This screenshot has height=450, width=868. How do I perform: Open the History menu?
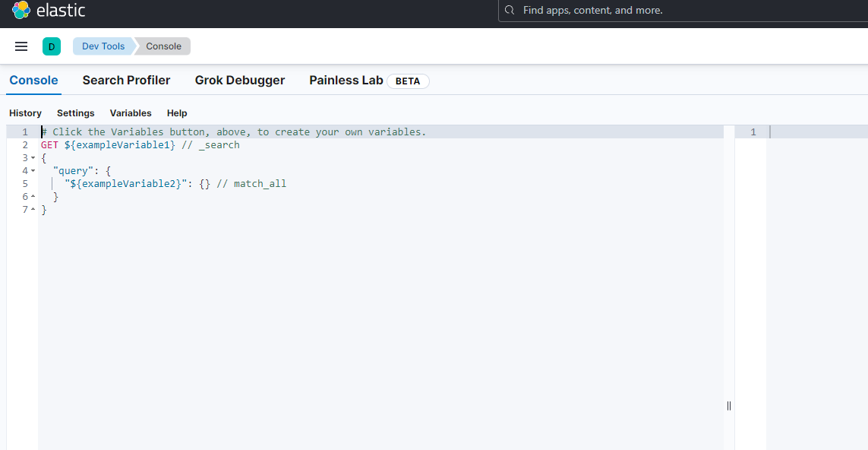26,113
